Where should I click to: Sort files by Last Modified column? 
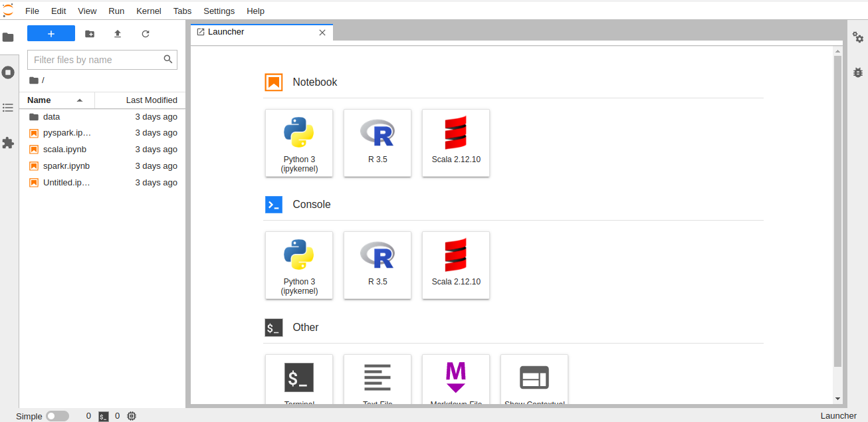point(151,100)
